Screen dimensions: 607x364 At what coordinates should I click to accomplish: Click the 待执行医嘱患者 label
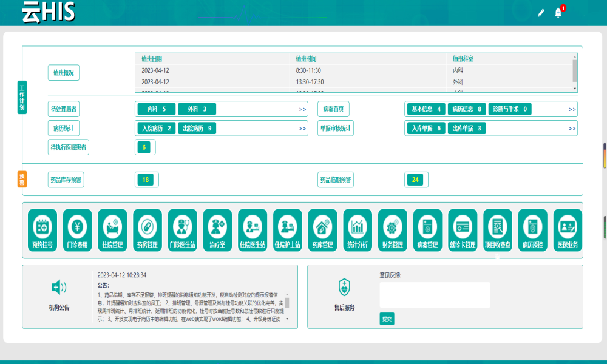tap(69, 147)
